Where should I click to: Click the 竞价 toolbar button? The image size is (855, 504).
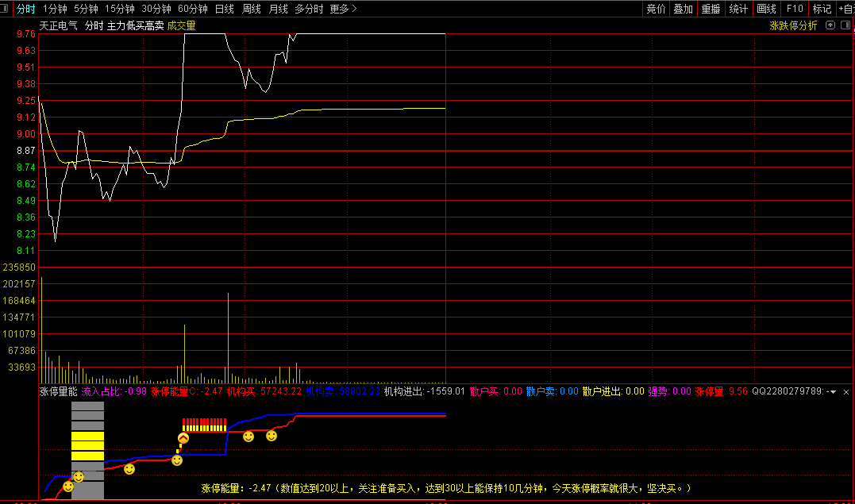656,9
